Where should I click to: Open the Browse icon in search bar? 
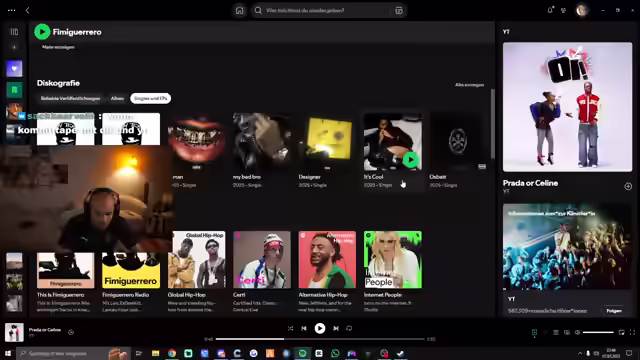point(399,11)
